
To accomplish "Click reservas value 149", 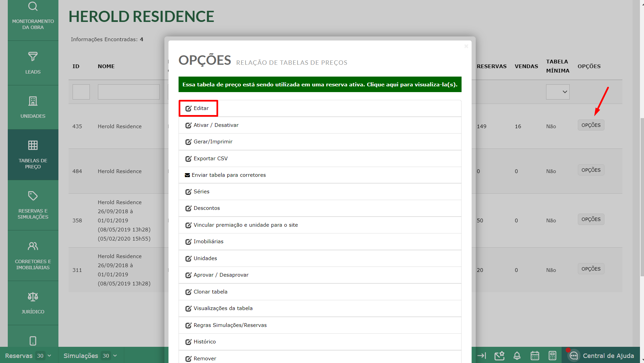I will tap(482, 127).
